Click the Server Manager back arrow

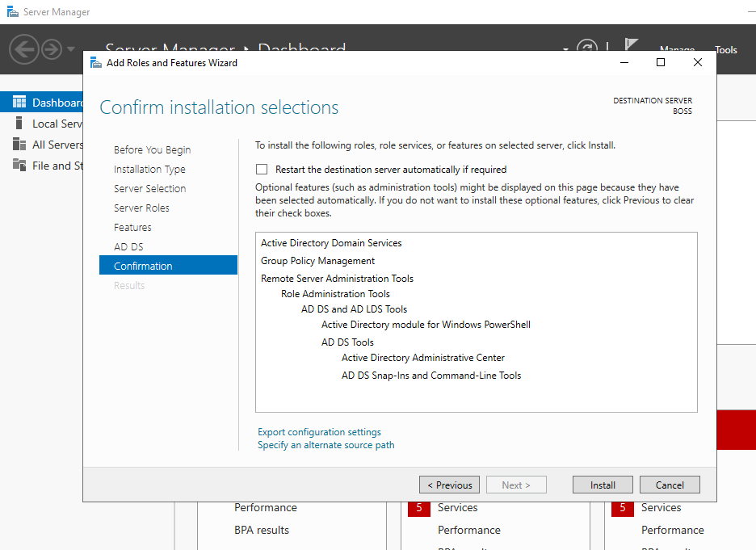24,50
